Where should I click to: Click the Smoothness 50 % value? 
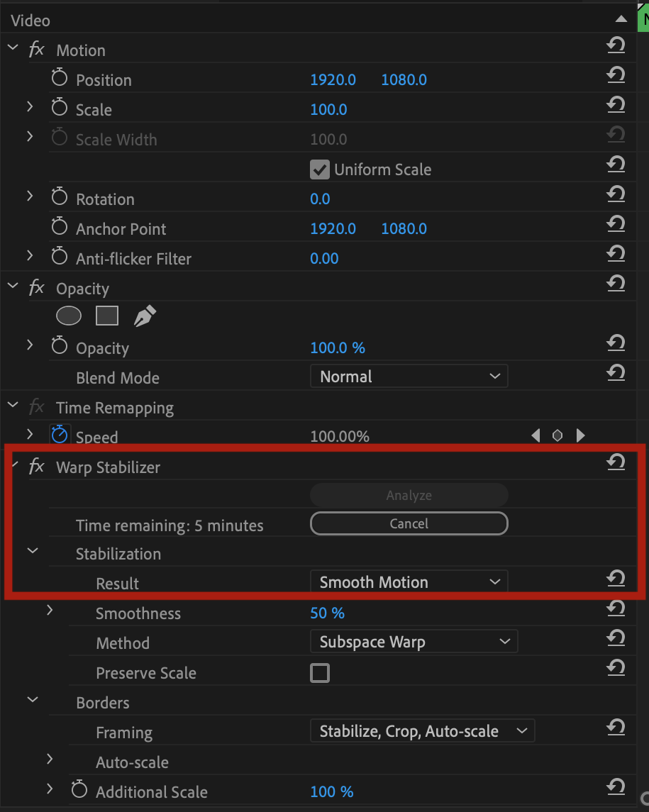328,613
